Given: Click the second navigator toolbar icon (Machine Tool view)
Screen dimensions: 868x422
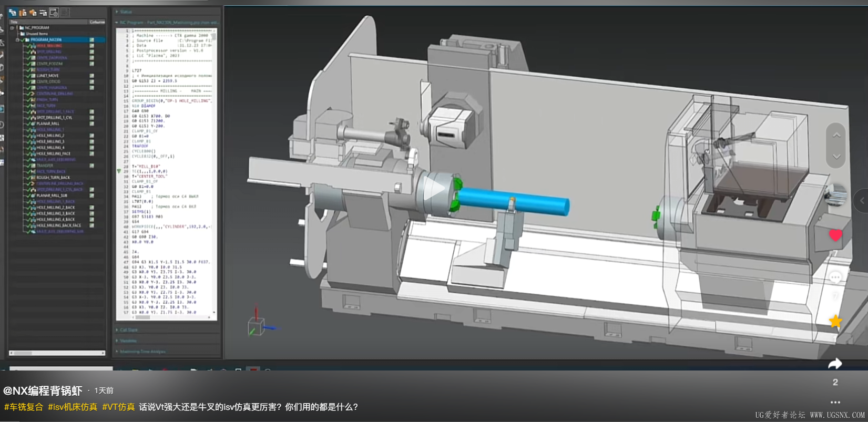Looking at the screenshot, I should pyautogui.click(x=23, y=12).
